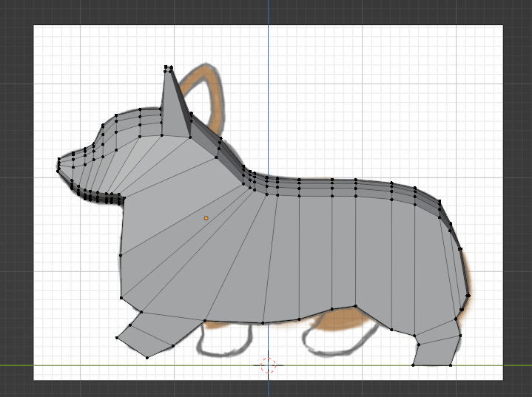Screen dimensions: 532x397
Task: Select the vertex at the lower chest corner
Action: pyautogui.click(x=121, y=297)
